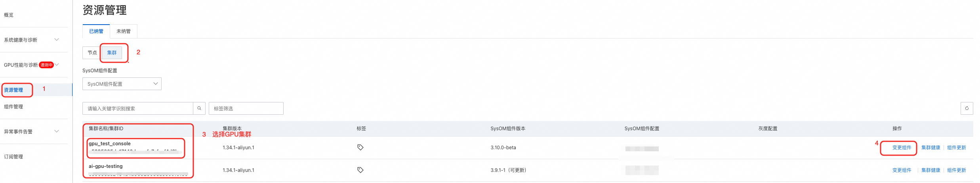The height and width of the screenshot is (183, 980).
Task: Open the SysOM组件配置 dropdown
Action: (x=122, y=84)
